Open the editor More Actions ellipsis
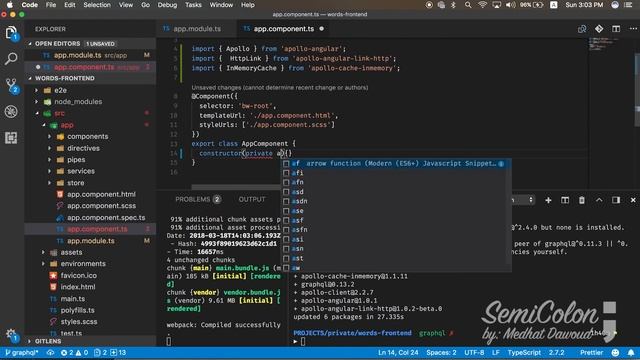 [x=633, y=29]
